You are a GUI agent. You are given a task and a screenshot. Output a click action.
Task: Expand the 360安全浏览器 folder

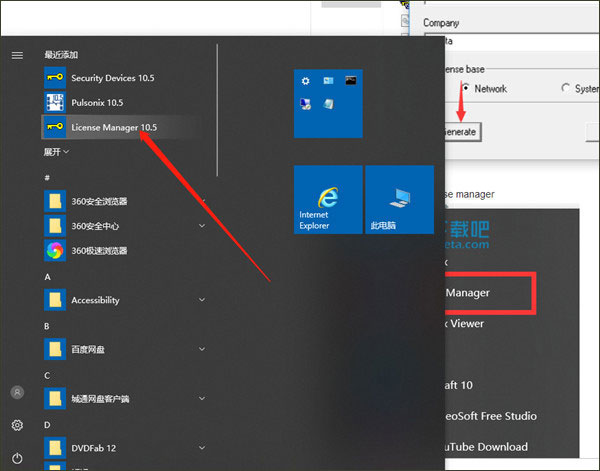(x=202, y=201)
